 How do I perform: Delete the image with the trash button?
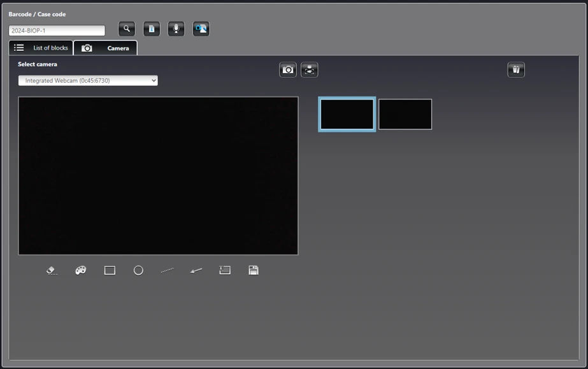click(x=516, y=69)
